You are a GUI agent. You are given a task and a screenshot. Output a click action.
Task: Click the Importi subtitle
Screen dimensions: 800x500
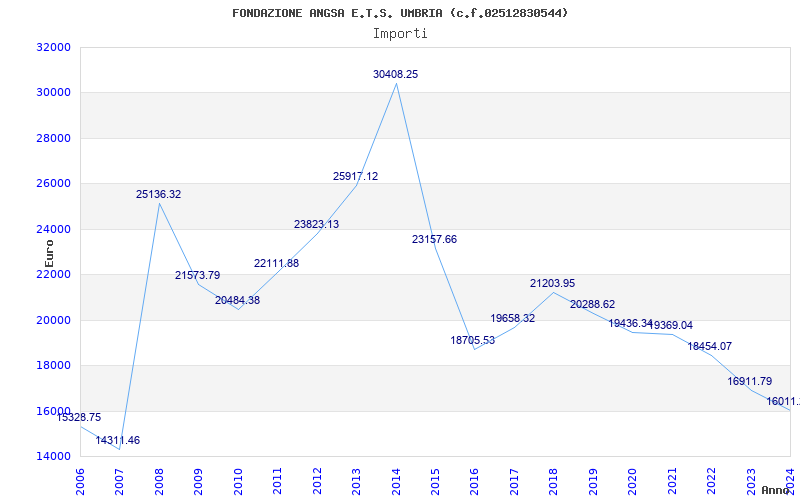coord(400,34)
